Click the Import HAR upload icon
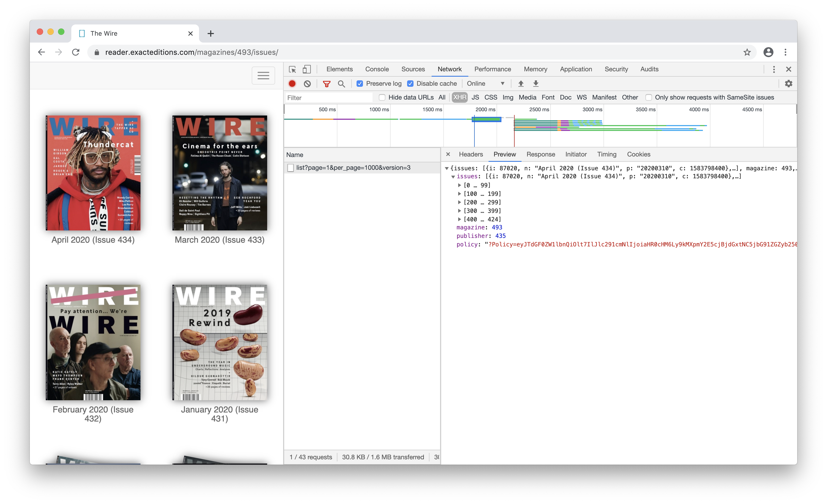 pos(520,84)
